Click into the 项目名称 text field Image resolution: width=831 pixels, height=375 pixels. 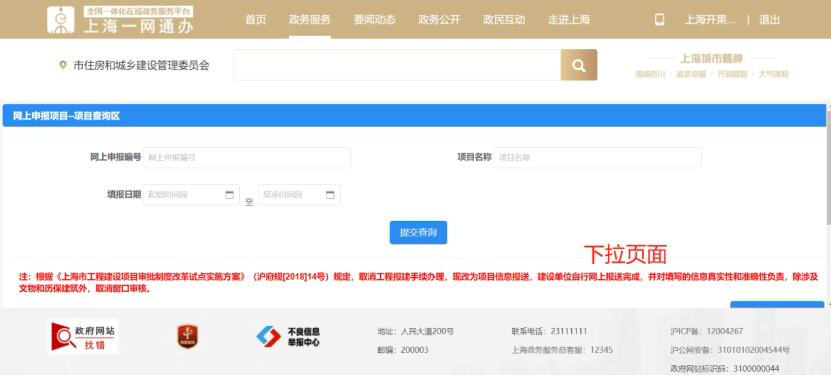click(597, 157)
